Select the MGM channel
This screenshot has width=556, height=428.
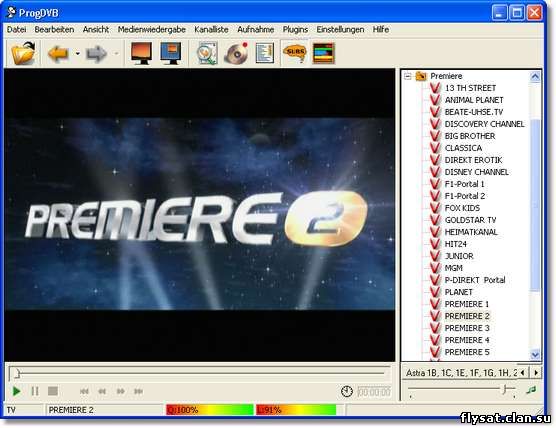pos(454,268)
